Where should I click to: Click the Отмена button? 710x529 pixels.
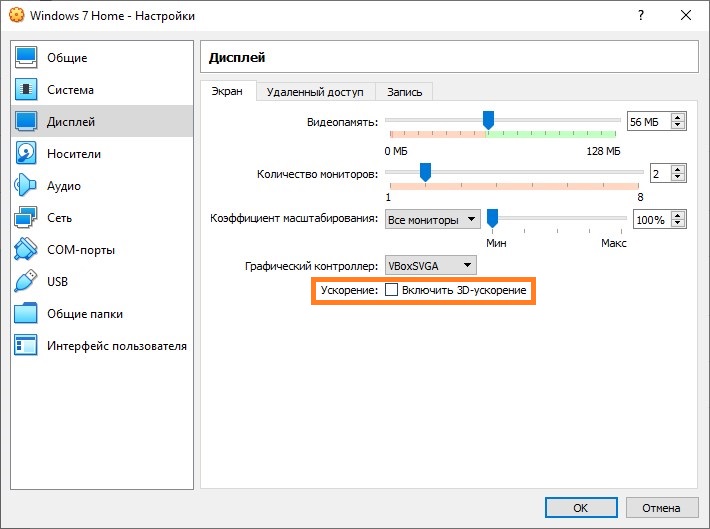coord(661,507)
